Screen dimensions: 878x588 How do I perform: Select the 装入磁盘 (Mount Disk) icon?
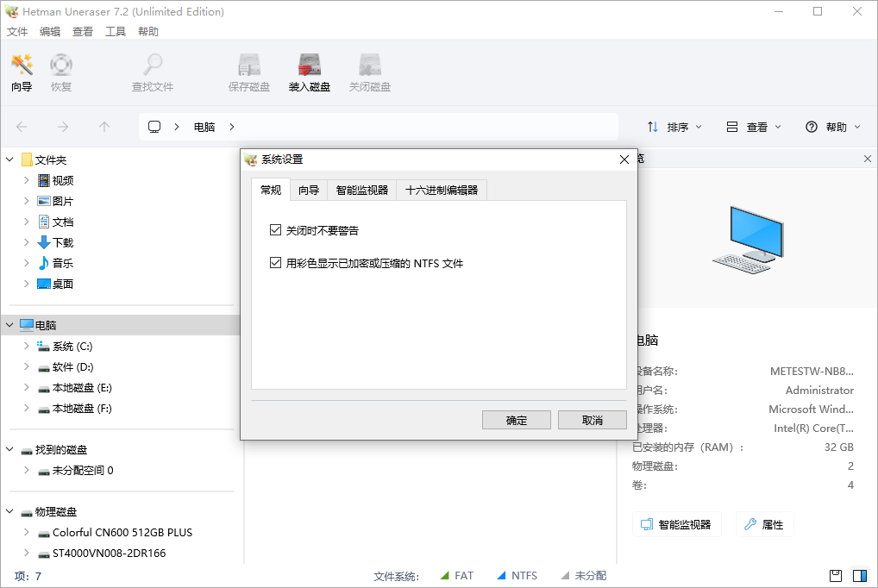[309, 72]
